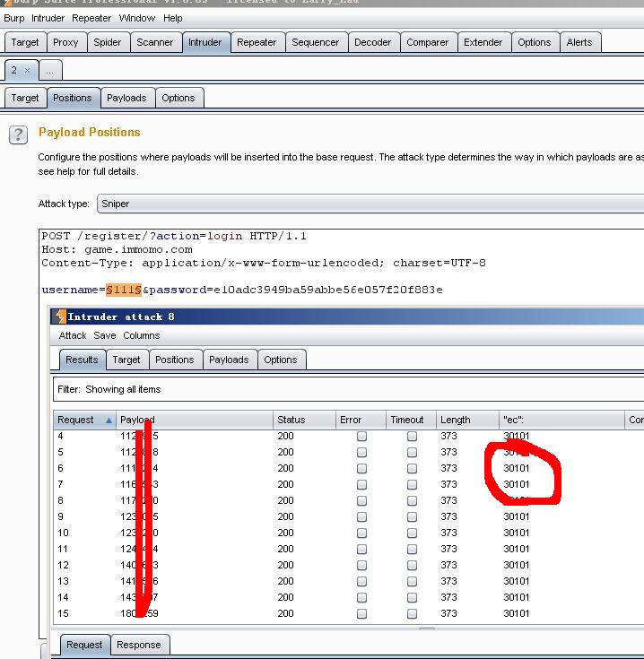Toggle Error checkbox in request row 9
The height and width of the screenshot is (659, 644).
361,517
